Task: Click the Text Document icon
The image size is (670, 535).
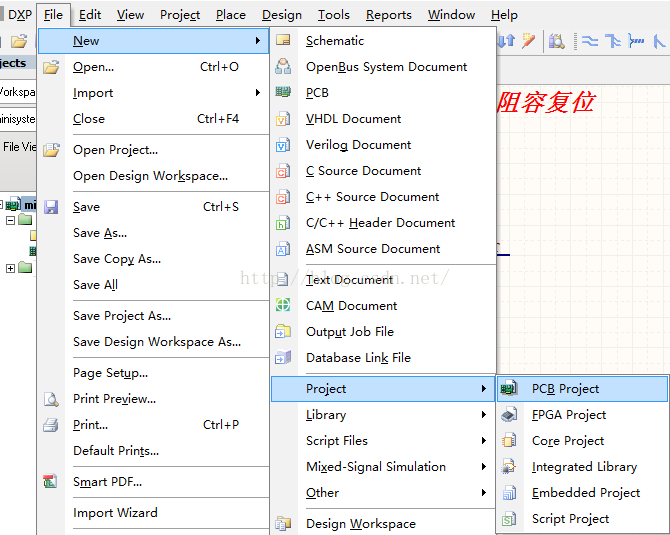Action: [x=282, y=279]
